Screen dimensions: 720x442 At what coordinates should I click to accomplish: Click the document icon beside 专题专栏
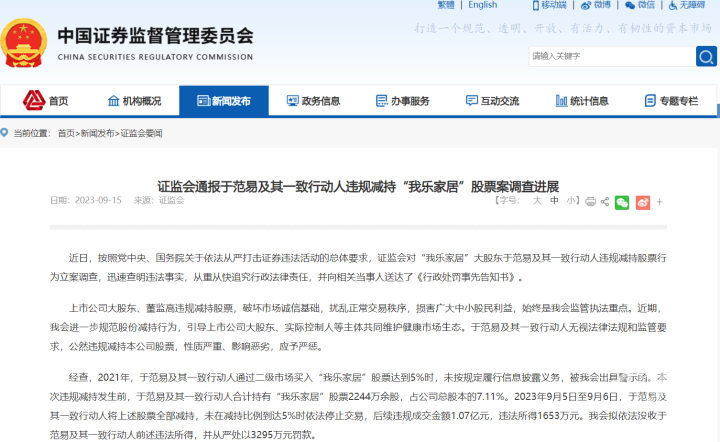[x=650, y=101]
